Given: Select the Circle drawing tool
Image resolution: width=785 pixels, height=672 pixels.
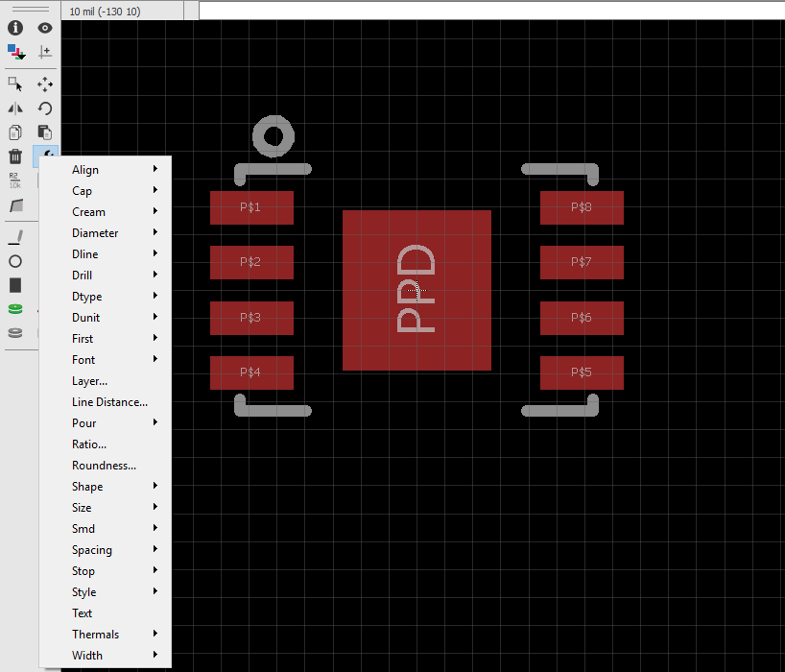Looking at the screenshot, I should (15, 261).
